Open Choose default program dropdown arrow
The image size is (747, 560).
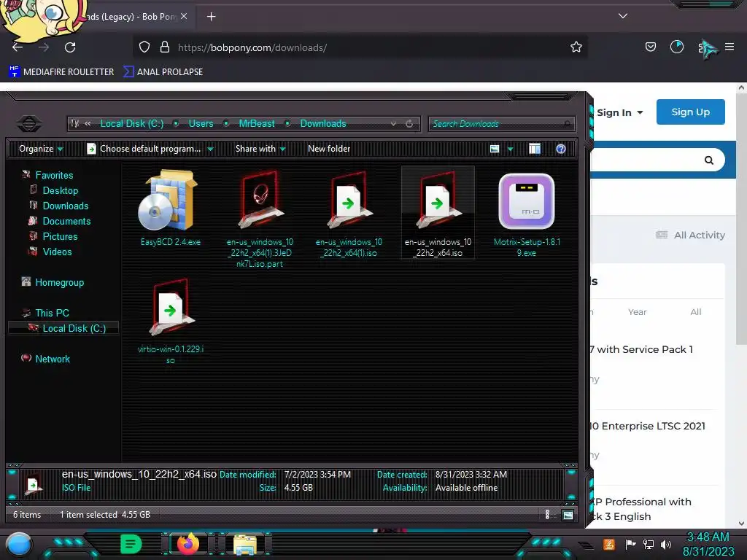point(210,149)
